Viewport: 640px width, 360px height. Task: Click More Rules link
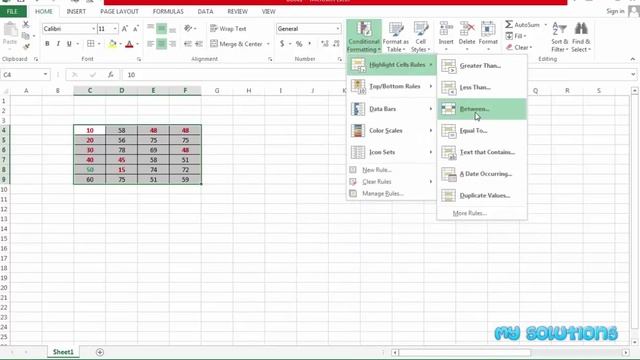point(470,213)
